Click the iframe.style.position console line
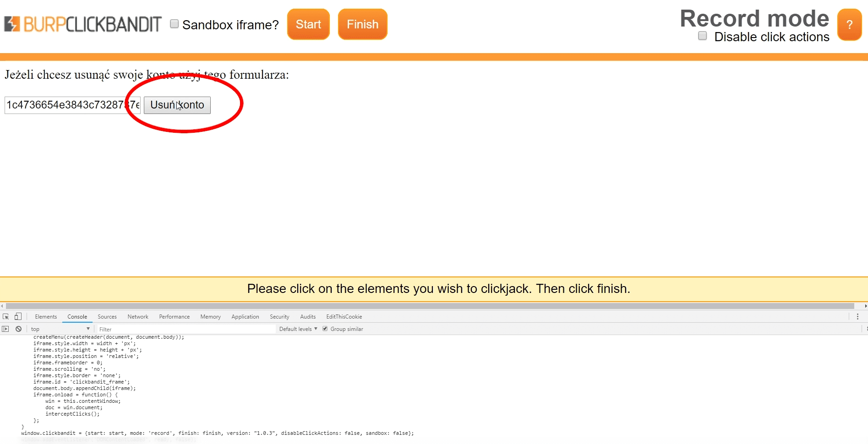This screenshot has height=444, width=868. (x=86, y=356)
